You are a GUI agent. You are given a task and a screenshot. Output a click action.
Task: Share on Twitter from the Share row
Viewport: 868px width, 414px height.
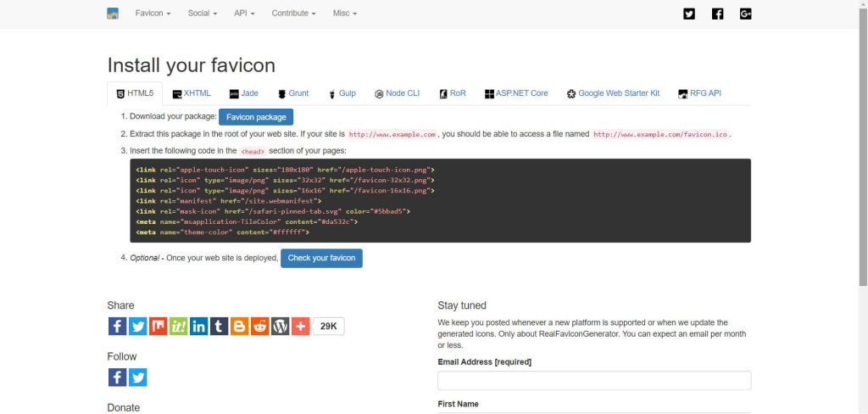(138, 326)
